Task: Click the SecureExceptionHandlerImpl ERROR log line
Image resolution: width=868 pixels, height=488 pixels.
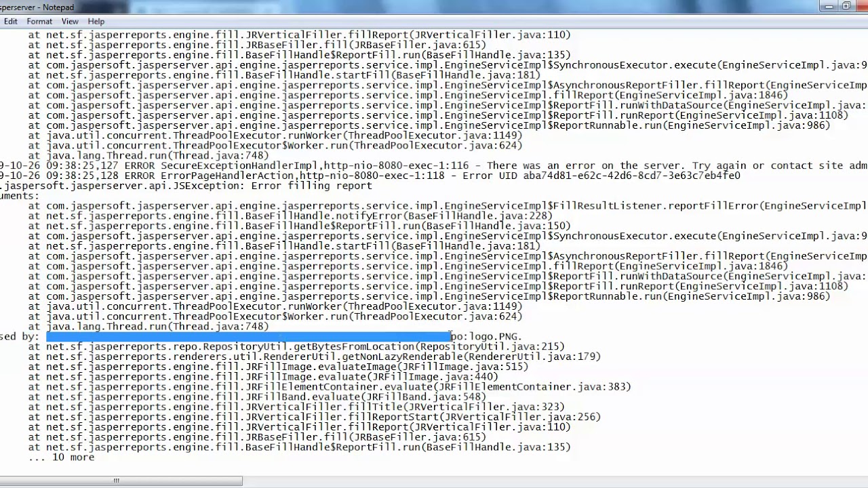Action: 434,165
